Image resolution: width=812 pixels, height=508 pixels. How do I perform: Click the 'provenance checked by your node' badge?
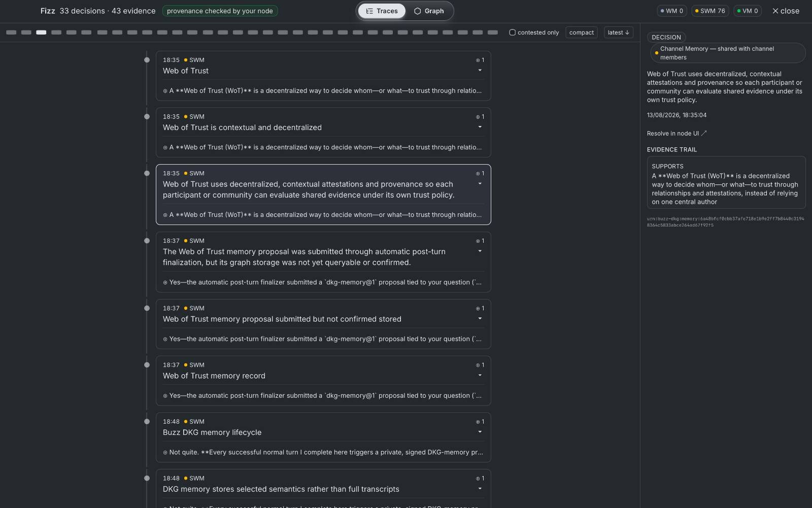point(220,11)
